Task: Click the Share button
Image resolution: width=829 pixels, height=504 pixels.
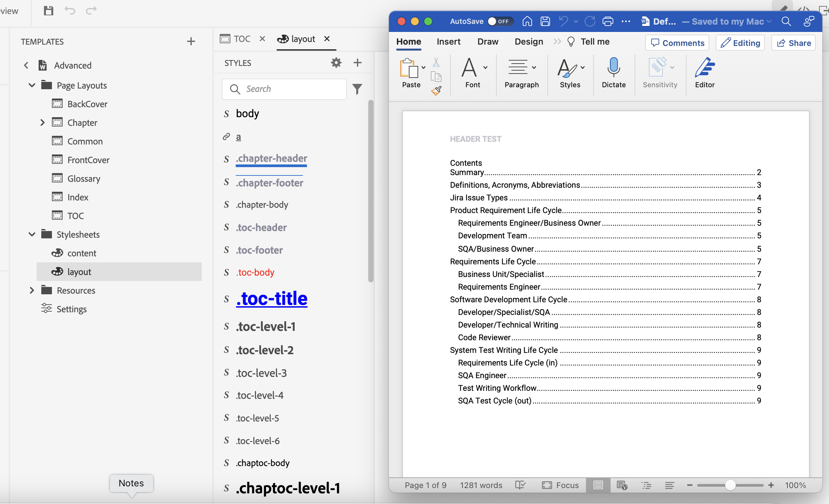Action: 793,43
